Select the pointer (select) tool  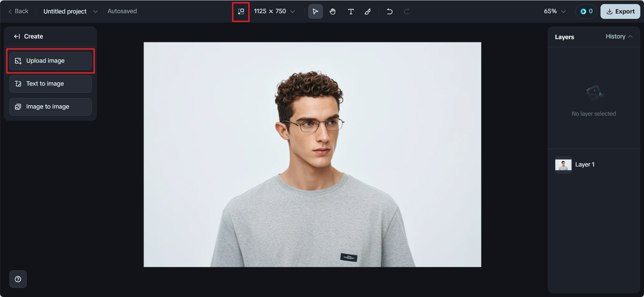[x=315, y=11]
